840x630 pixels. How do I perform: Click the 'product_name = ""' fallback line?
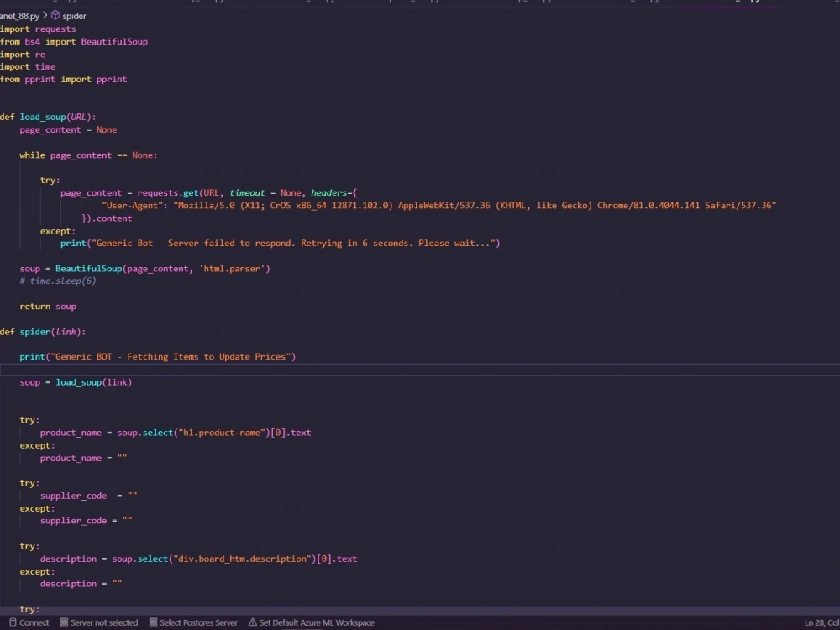pyautogui.click(x=83, y=458)
